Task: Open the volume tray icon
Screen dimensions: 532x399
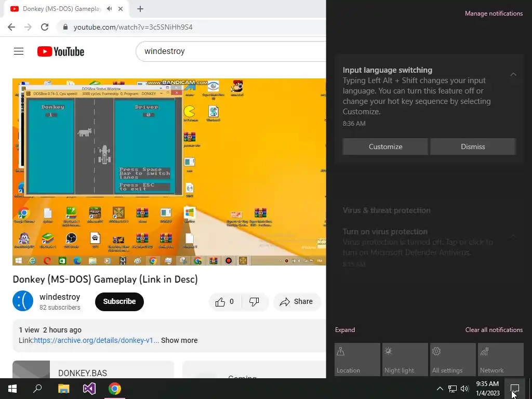Action: (x=464, y=389)
